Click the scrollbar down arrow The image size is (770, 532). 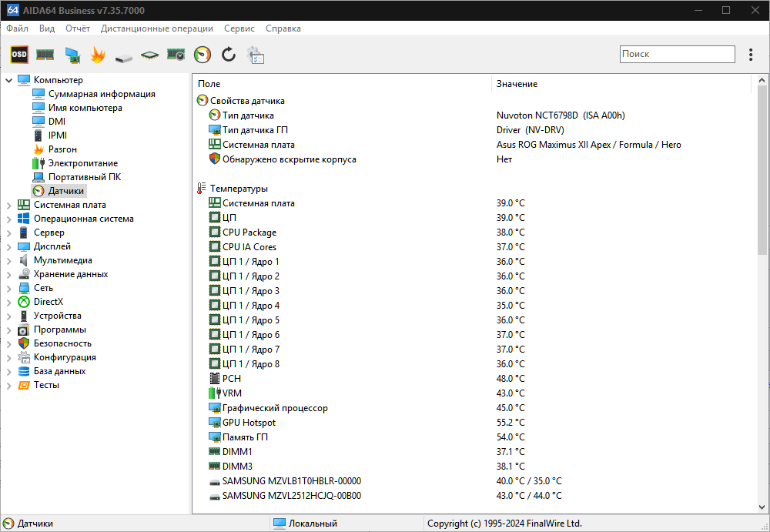point(762,507)
